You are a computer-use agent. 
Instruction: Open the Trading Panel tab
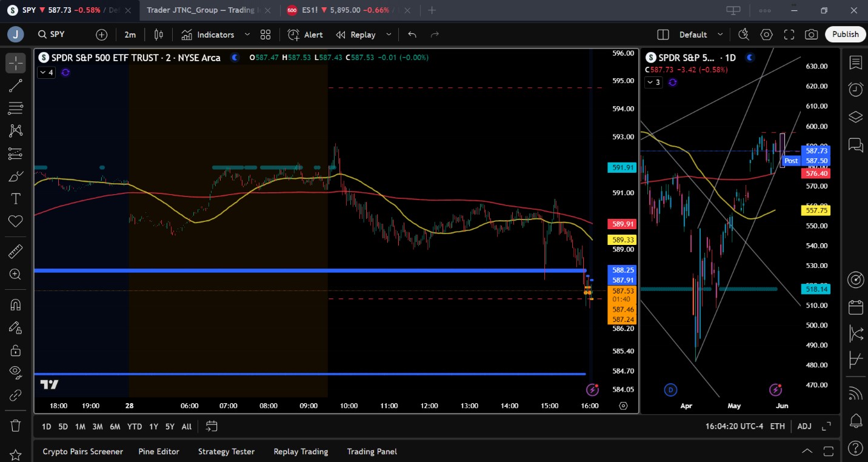pos(372,452)
